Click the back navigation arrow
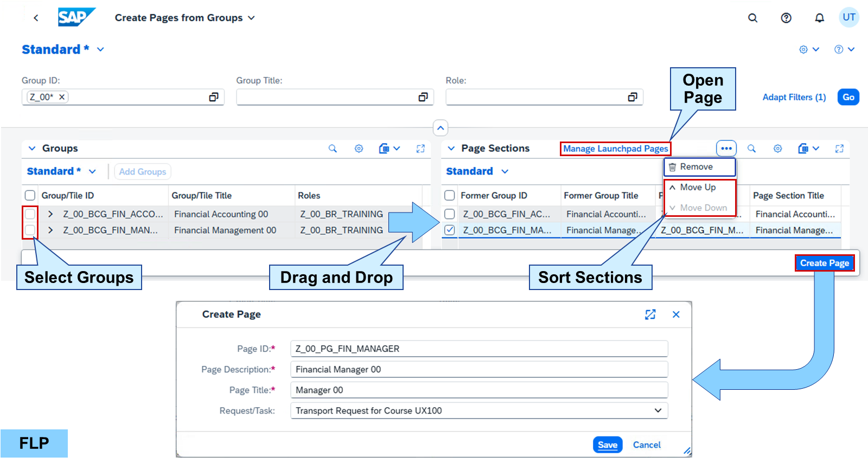The image size is (868, 463). tap(36, 18)
